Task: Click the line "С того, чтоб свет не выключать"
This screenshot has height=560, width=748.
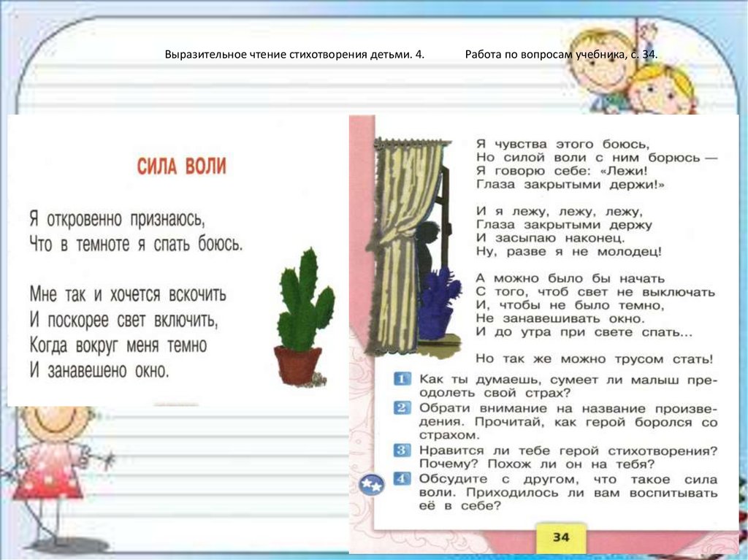Action: pos(596,291)
